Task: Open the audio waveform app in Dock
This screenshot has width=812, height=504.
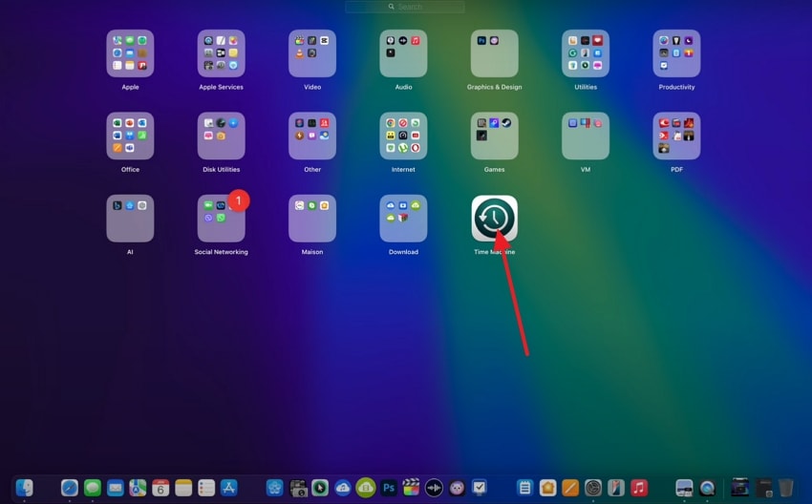Action: click(434, 488)
